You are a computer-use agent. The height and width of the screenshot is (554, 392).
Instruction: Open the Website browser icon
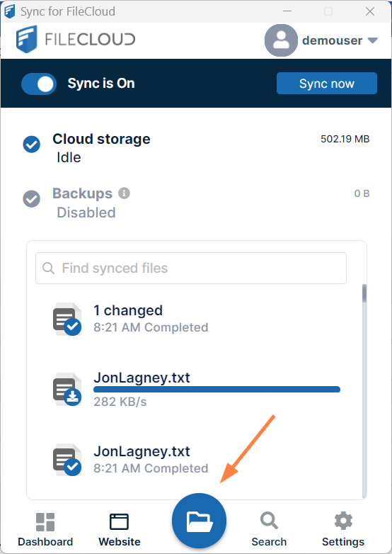click(120, 522)
